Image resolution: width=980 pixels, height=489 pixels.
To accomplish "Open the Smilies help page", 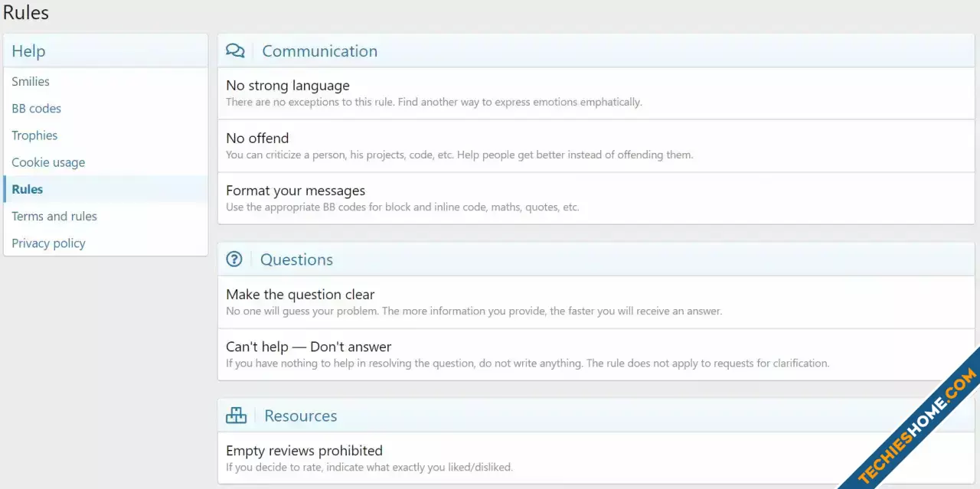I will 31,81.
